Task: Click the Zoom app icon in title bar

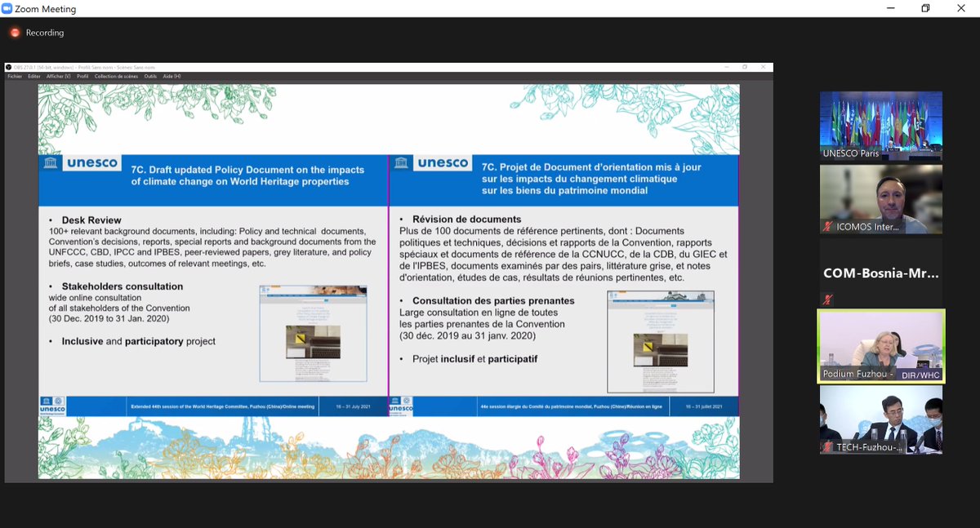Action: [7, 9]
